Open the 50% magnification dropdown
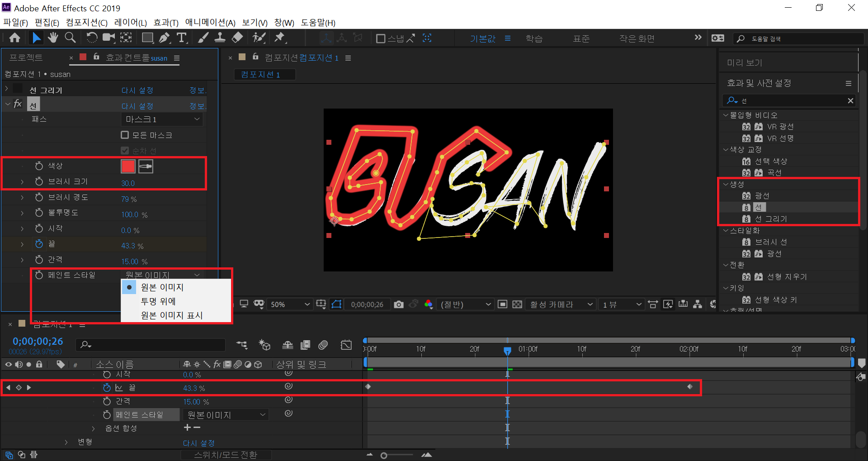The width and height of the screenshot is (868, 461). (289, 304)
